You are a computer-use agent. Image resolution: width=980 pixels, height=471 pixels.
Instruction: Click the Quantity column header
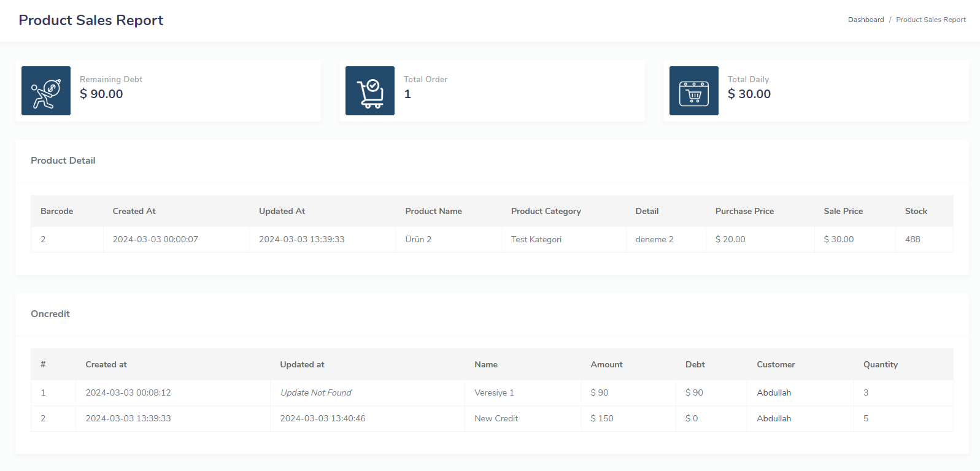(x=880, y=364)
